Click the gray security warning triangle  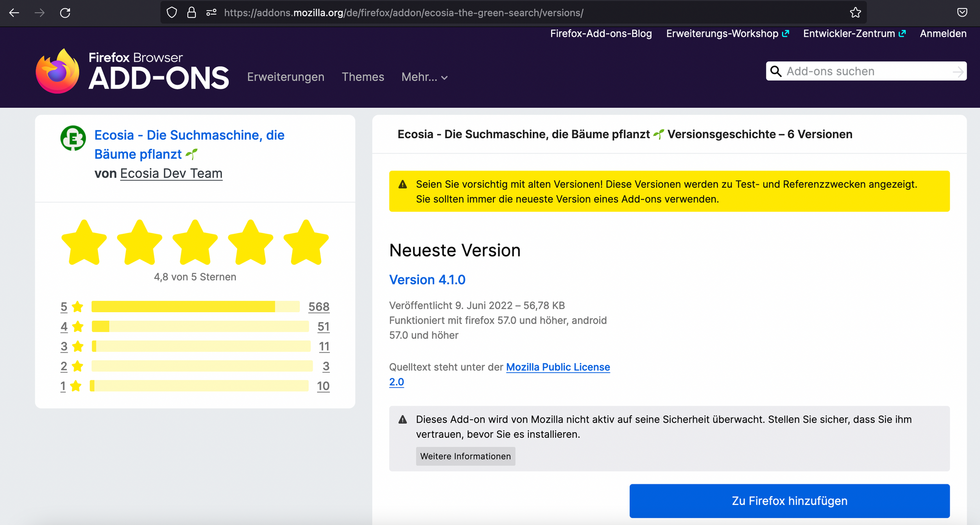click(x=403, y=420)
